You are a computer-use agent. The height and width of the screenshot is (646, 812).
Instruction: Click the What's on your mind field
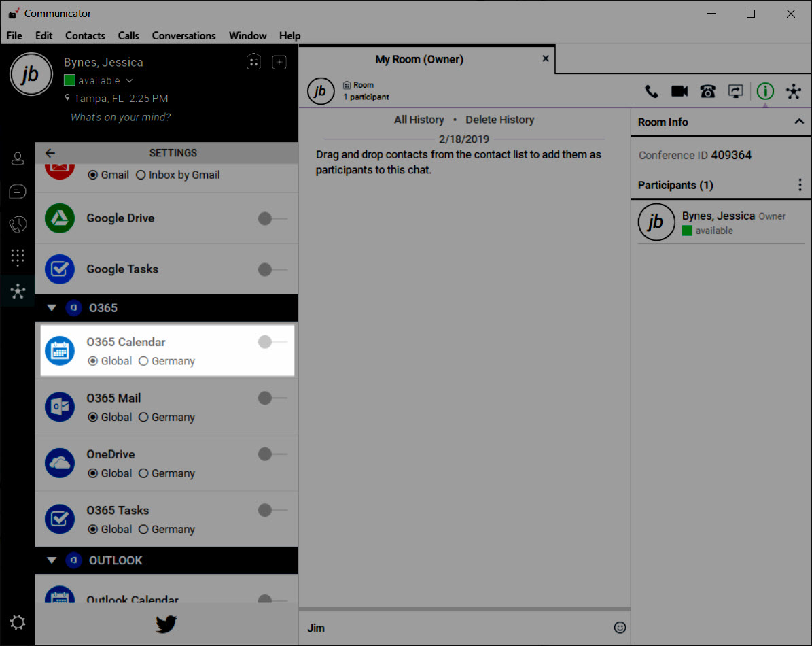coord(121,117)
